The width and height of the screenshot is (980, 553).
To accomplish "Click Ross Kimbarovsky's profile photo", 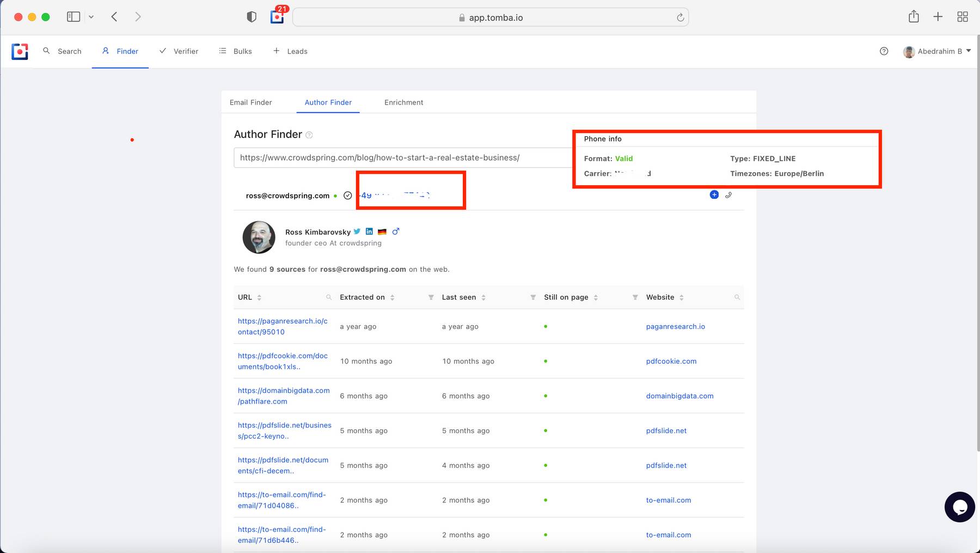I will 259,237.
